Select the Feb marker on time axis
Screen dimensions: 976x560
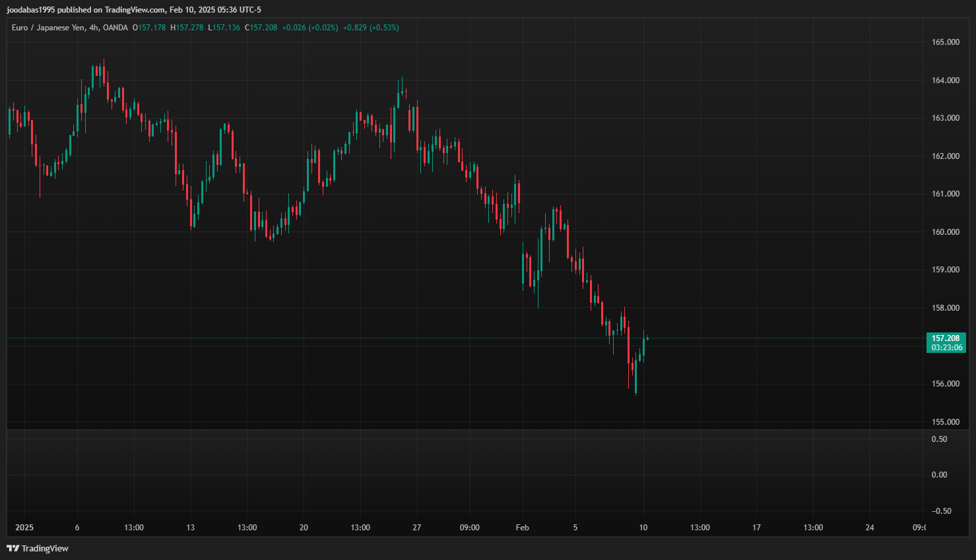click(522, 528)
